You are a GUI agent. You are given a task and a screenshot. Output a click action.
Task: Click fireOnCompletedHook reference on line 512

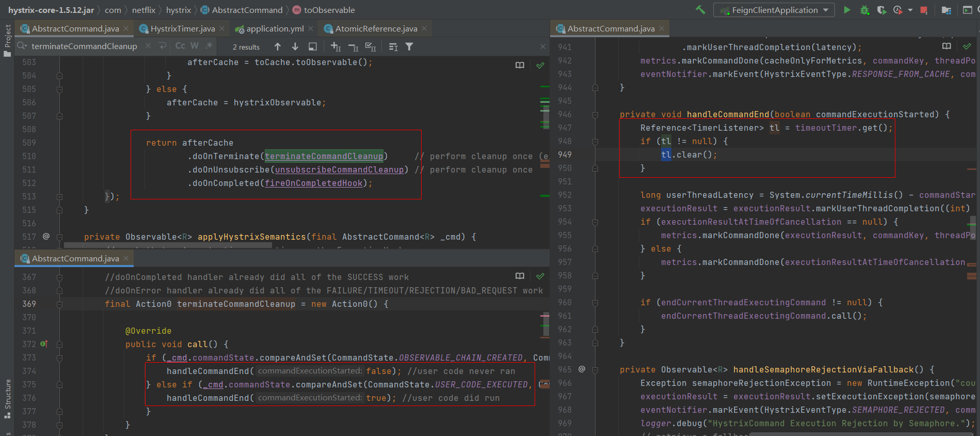pos(313,183)
